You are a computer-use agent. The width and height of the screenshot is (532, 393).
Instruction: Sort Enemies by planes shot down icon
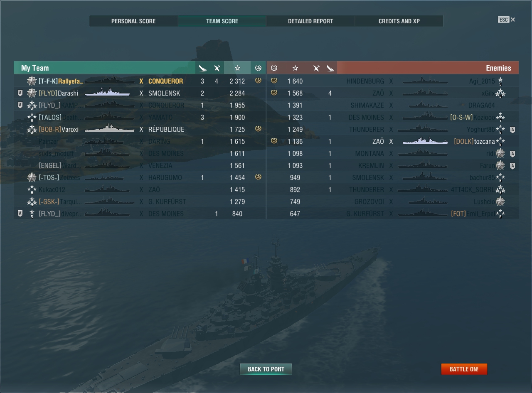316,68
